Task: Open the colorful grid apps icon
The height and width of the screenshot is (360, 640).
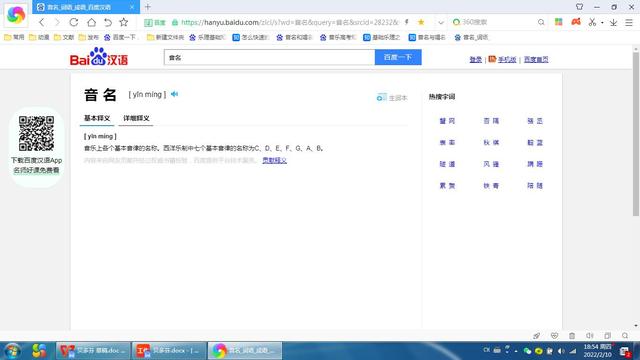Action: [x=558, y=22]
